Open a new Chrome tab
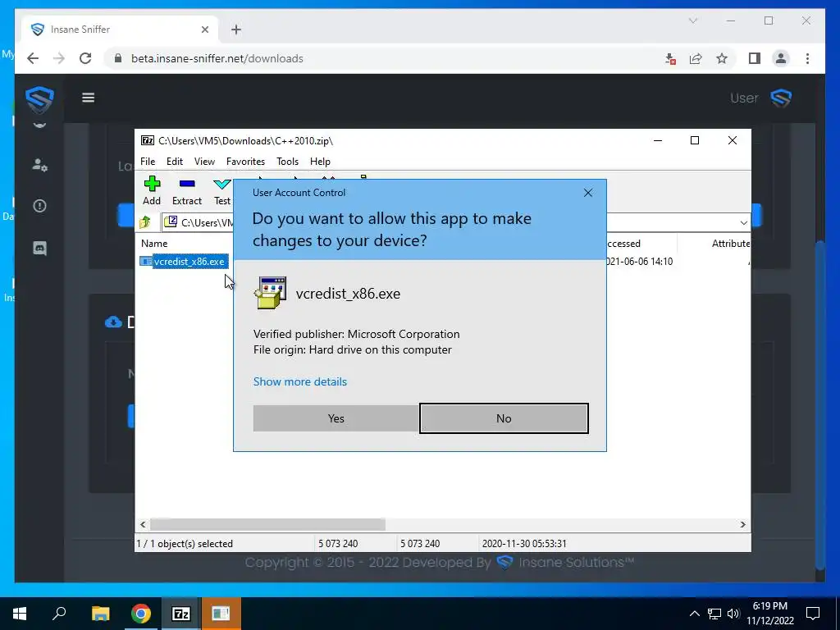This screenshot has width=840, height=630. click(236, 30)
